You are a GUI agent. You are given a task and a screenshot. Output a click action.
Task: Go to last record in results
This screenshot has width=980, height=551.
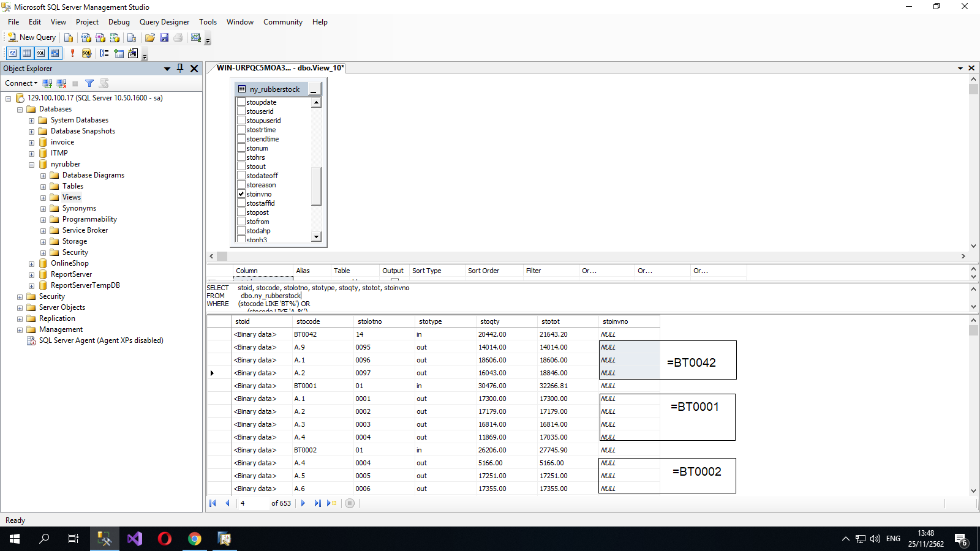click(317, 503)
